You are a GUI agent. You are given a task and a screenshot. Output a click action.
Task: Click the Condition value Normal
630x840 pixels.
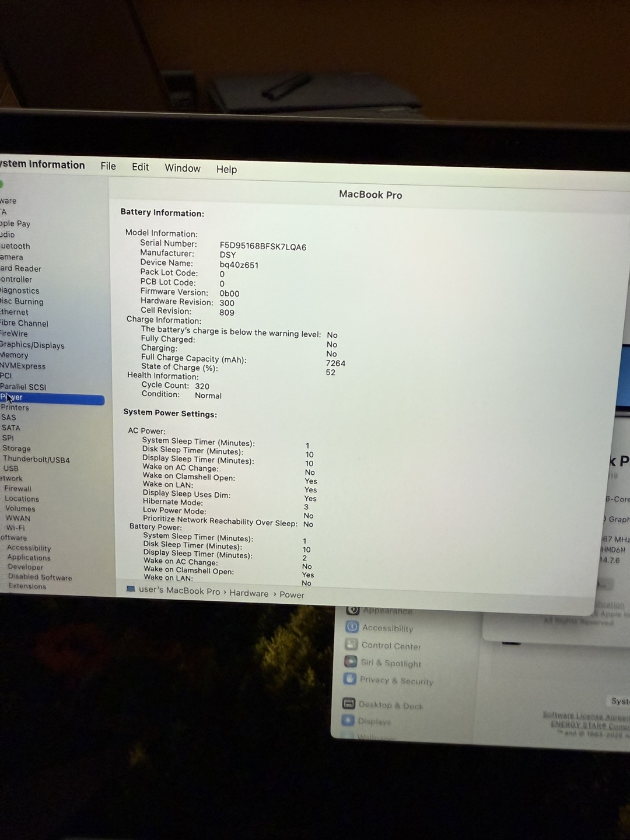[208, 395]
